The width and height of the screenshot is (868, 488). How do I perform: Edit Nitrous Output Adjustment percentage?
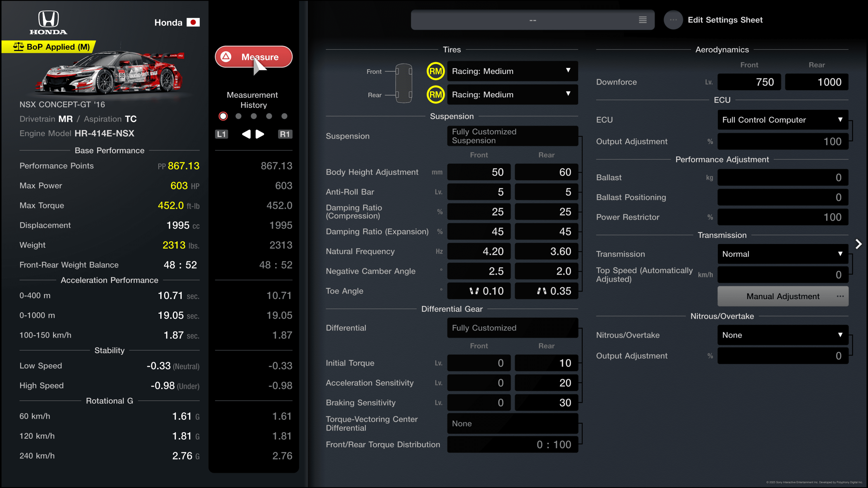(783, 356)
